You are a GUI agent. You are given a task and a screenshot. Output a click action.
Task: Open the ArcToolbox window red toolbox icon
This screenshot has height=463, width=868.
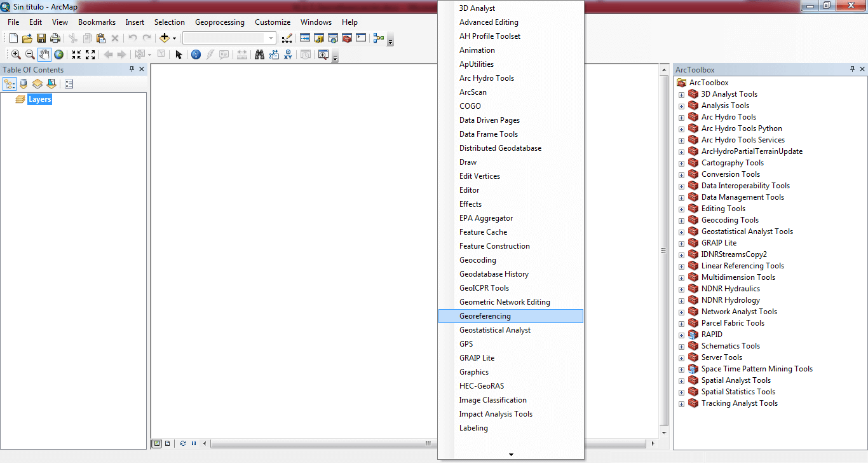tap(347, 38)
